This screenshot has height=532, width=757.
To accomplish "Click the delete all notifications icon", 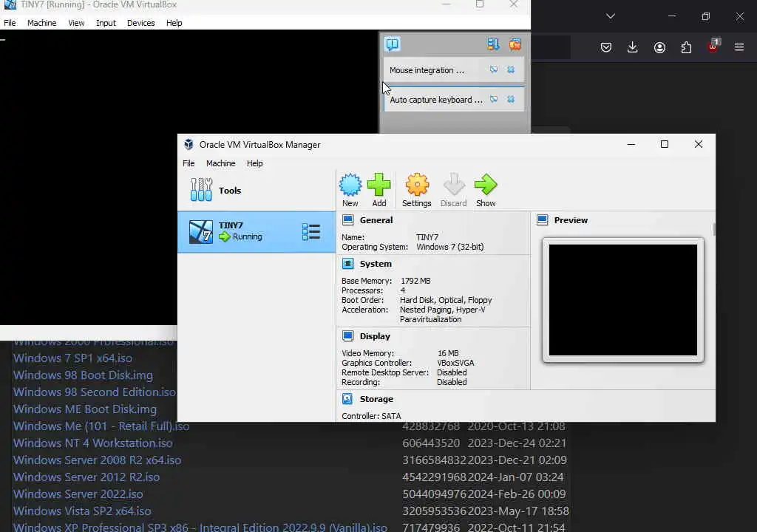I will 515,44.
